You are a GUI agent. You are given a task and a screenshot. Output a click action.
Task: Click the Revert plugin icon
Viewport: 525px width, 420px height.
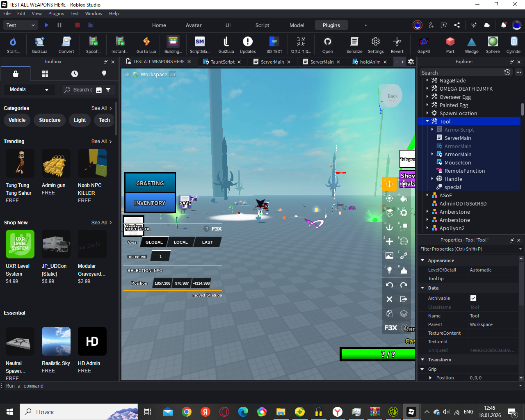click(397, 45)
